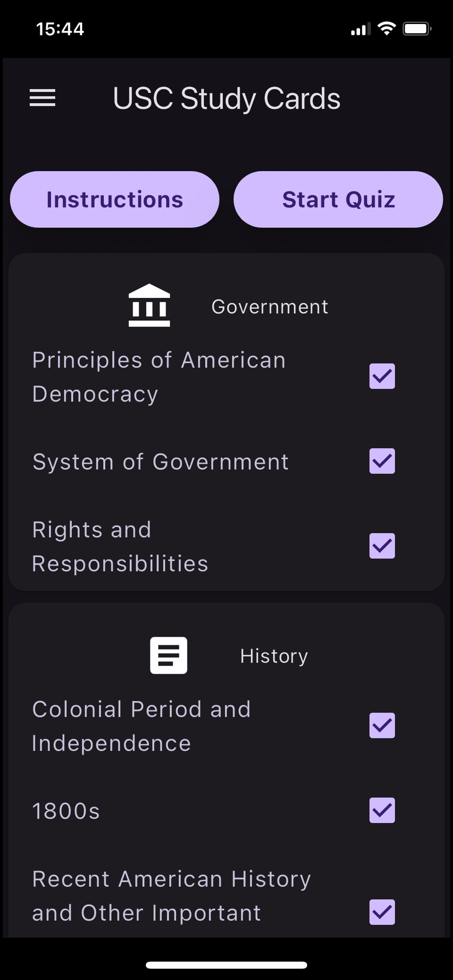This screenshot has width=453, height=980.
Task: Select the System of Government topic label
Action: [x=160, y=461]
